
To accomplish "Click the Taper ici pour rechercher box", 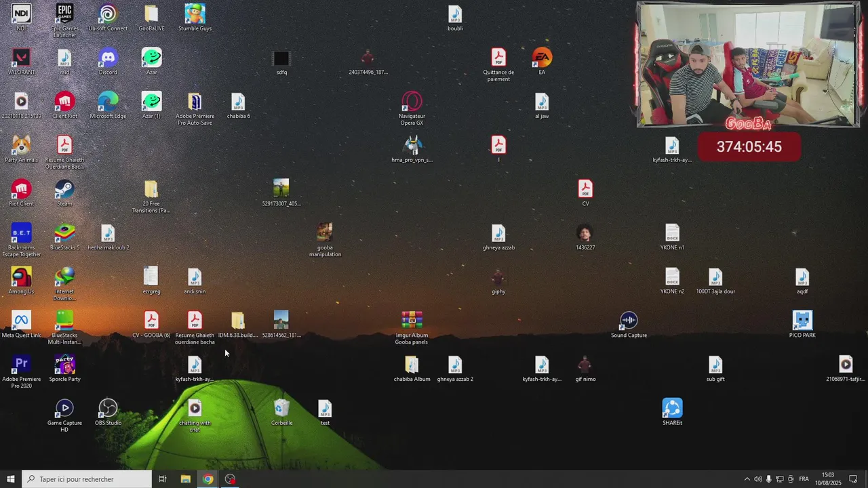I will (87, 479).
